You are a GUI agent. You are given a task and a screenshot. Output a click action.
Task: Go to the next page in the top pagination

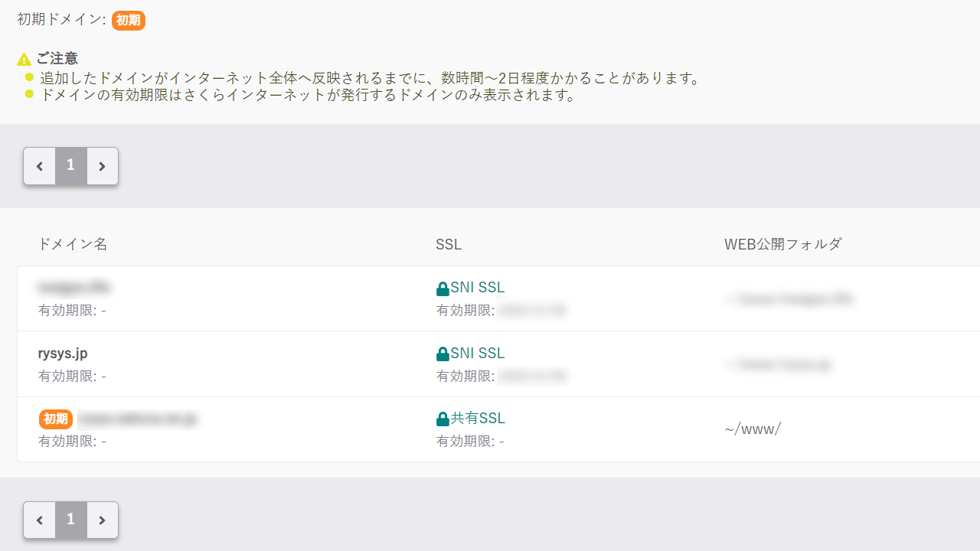point(102,166)
